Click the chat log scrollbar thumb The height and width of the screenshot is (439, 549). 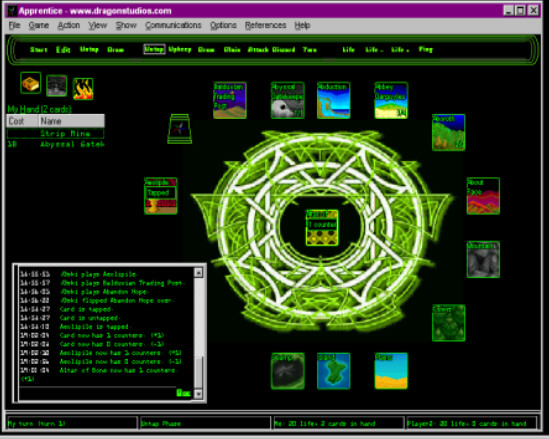coord(198,372)
